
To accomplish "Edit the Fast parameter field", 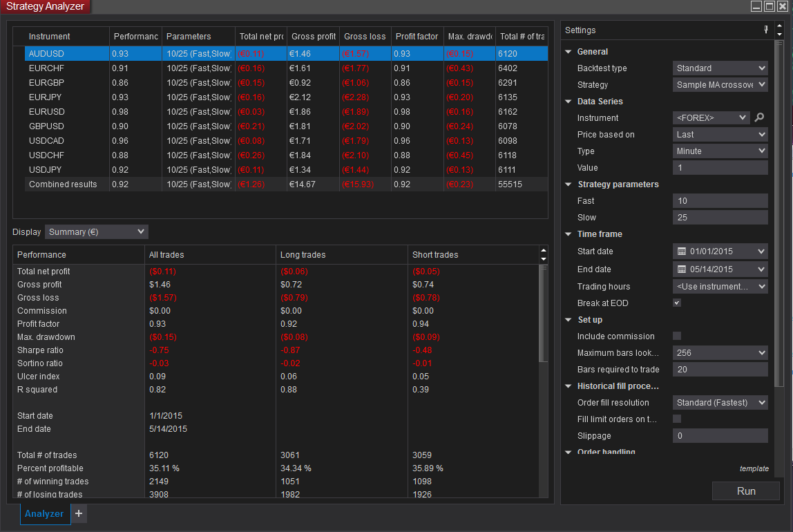I will (720, 201).
